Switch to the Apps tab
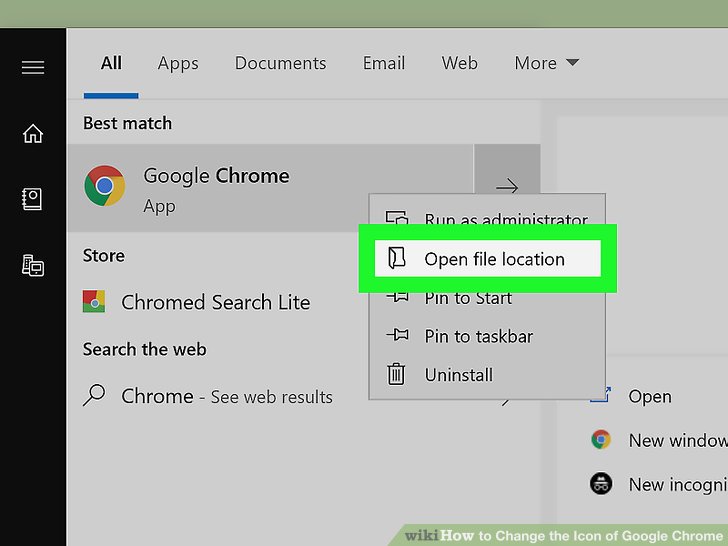The height and width of the screenshot is (546, 728). (178, 64)
